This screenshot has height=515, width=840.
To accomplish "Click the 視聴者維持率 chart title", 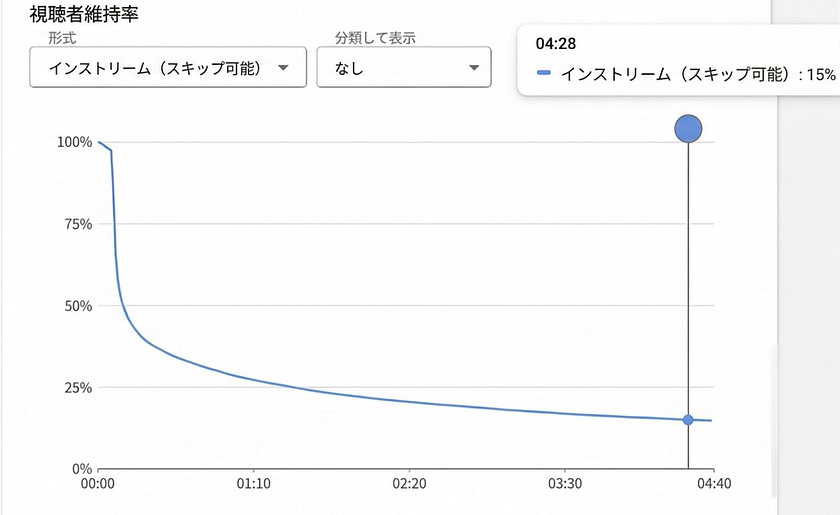I will point(83,16).
